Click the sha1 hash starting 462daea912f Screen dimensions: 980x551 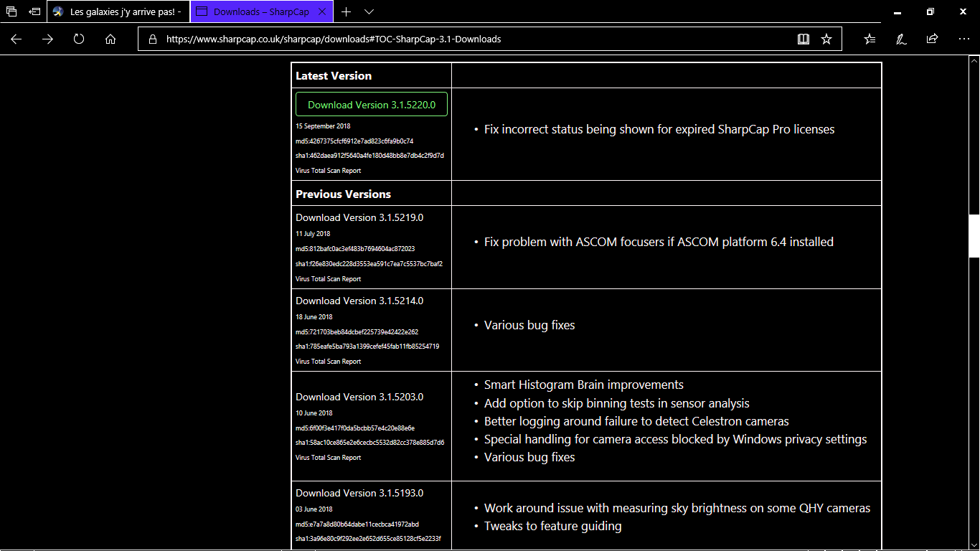pos(369,156)
